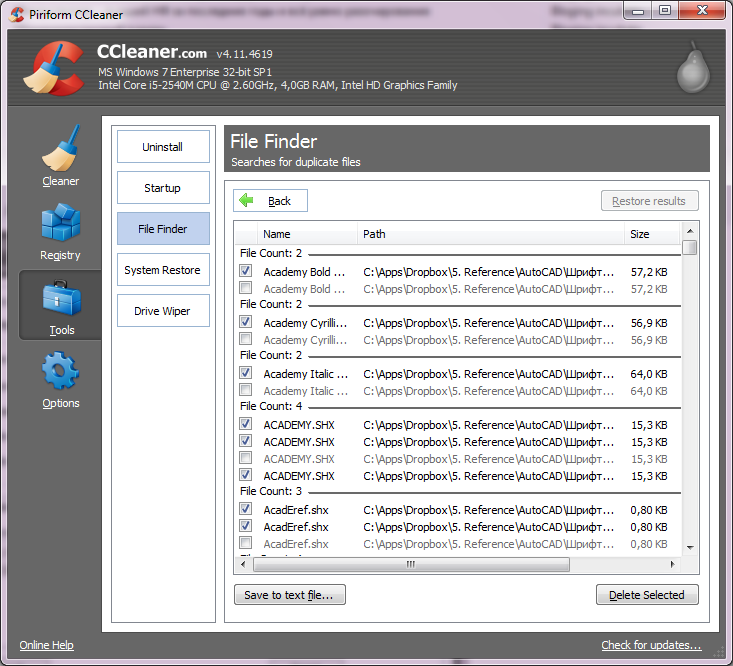Viewport: 733px width, 666px height.
Task: Uncheck the first ACADEMY.SHX file
Action: pos(245,423)
